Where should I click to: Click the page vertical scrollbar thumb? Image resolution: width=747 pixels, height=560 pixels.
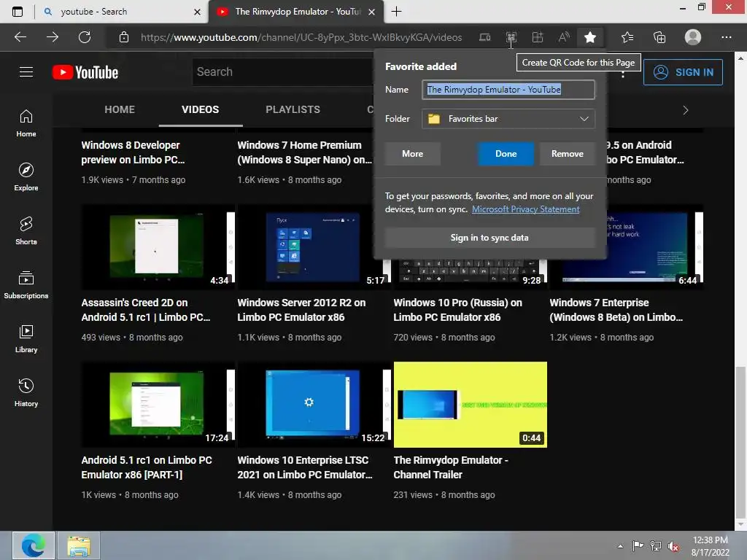(740, 442)
